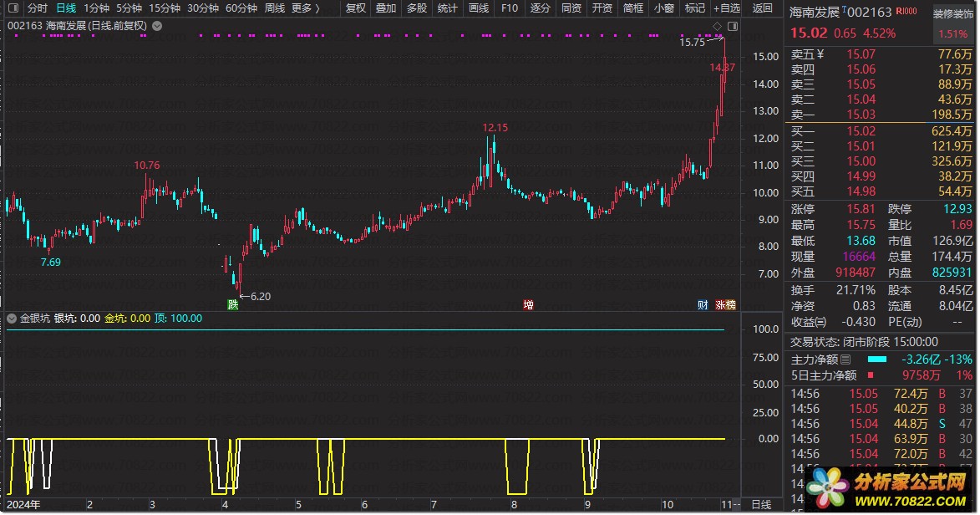Click the red 增 event marker
The height and width of the screenshot is (515, 980).
[529, 305]
